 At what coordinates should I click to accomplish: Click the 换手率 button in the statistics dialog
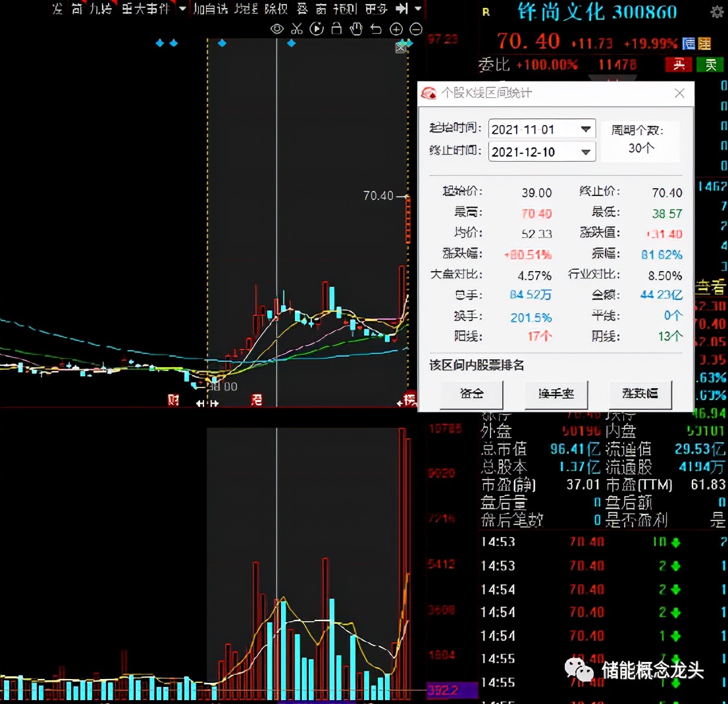click(556, 395)
